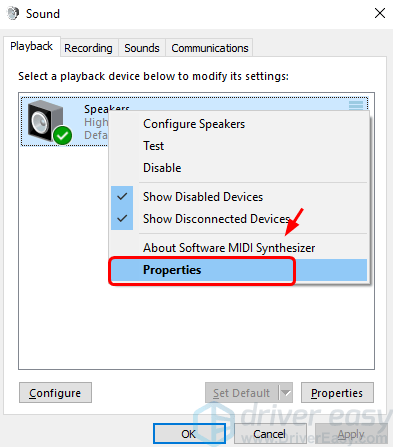Click the Speakers device icon
Viewport: 393px width, 447px height.
point(46,121)
